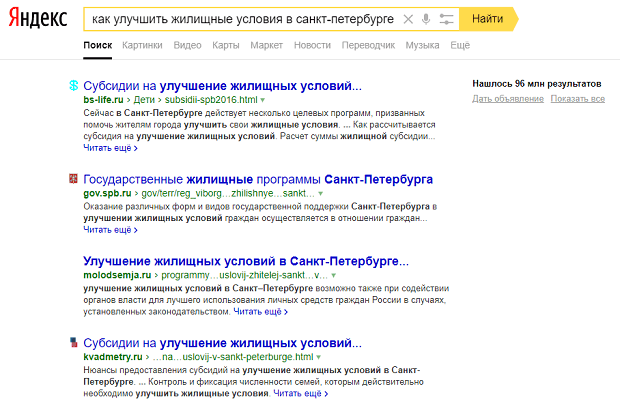Screen dimensions: 620x412
Task: Open the Yandex logo homepage link
Action: click(x=38, y=18)
